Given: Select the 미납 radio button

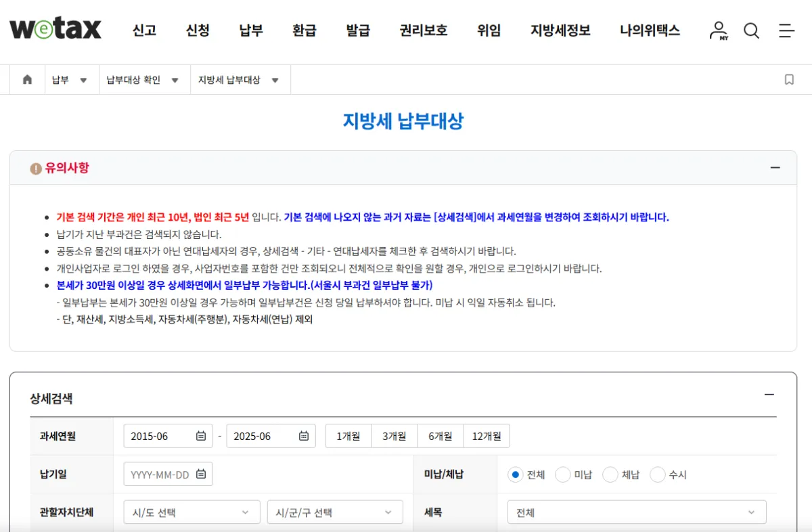Looking at the screenshot, I should (x=563, y=474).
